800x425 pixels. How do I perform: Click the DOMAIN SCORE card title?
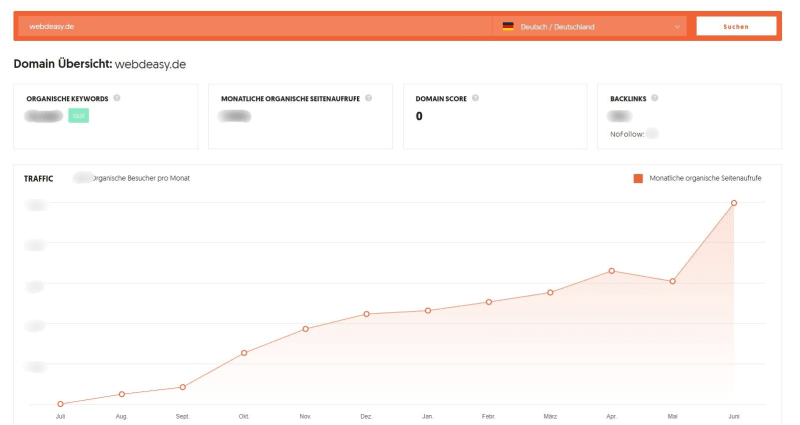pos(441,98)
